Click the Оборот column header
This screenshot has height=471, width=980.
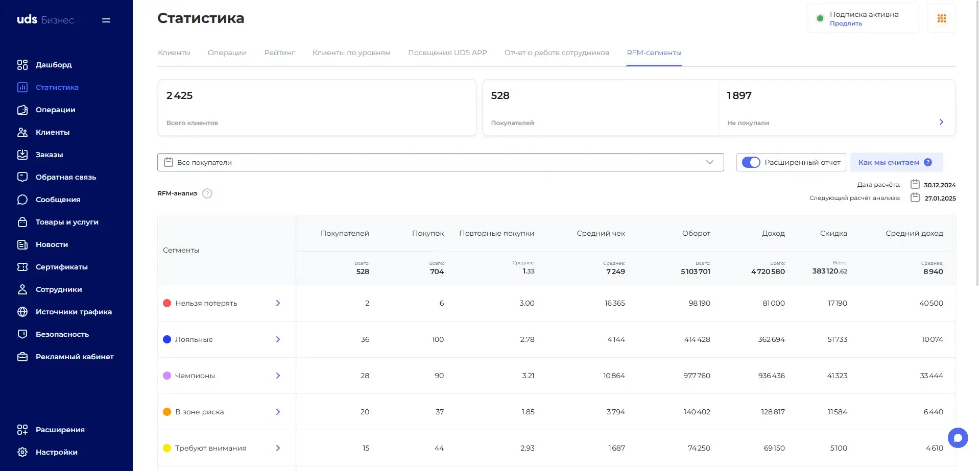pyautogui.click(x=696, y=233)
